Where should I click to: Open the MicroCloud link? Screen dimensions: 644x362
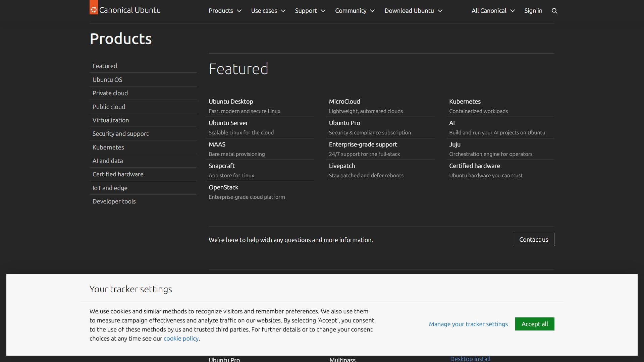pos(344,102)
